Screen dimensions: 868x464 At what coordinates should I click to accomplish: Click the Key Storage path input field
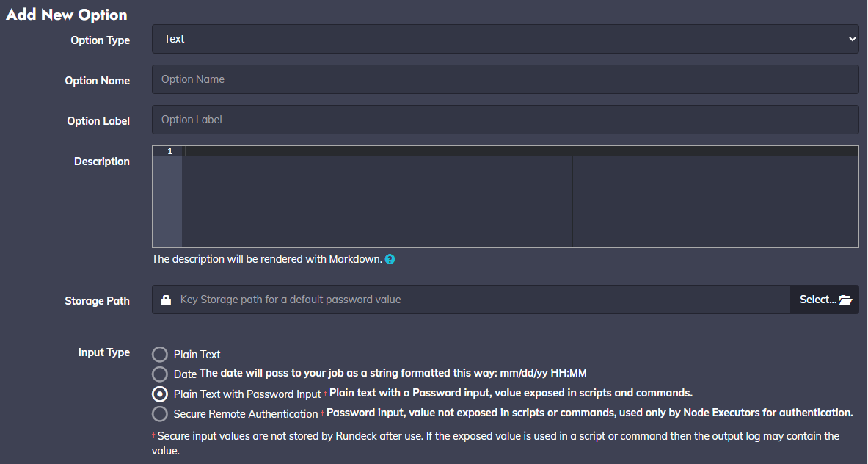click(x=481, y=300)
